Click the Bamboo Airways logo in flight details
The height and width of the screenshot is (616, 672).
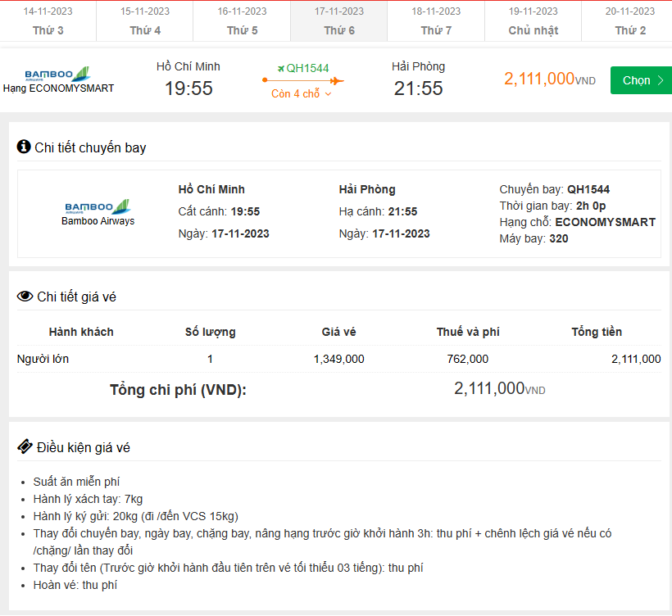98,206
